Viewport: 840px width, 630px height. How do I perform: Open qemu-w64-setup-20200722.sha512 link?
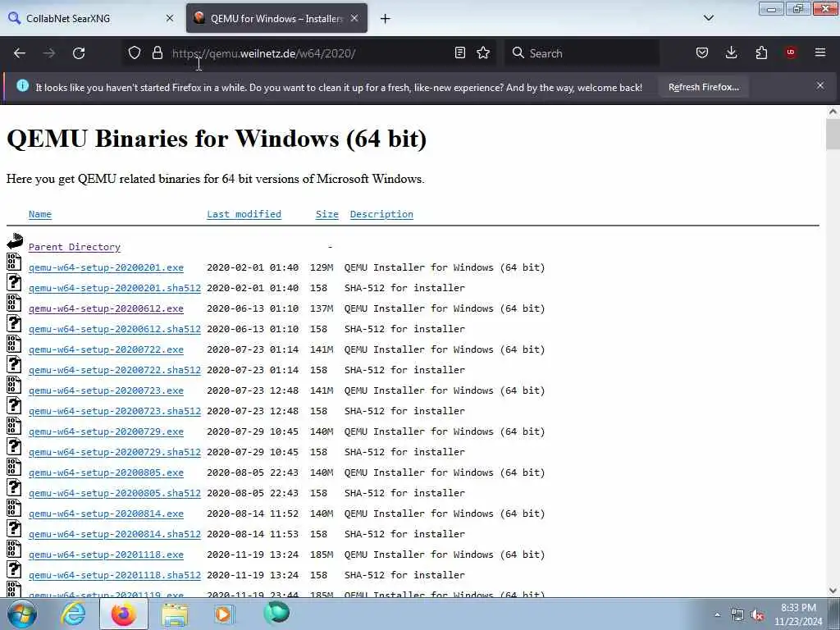tap(115, 370)
